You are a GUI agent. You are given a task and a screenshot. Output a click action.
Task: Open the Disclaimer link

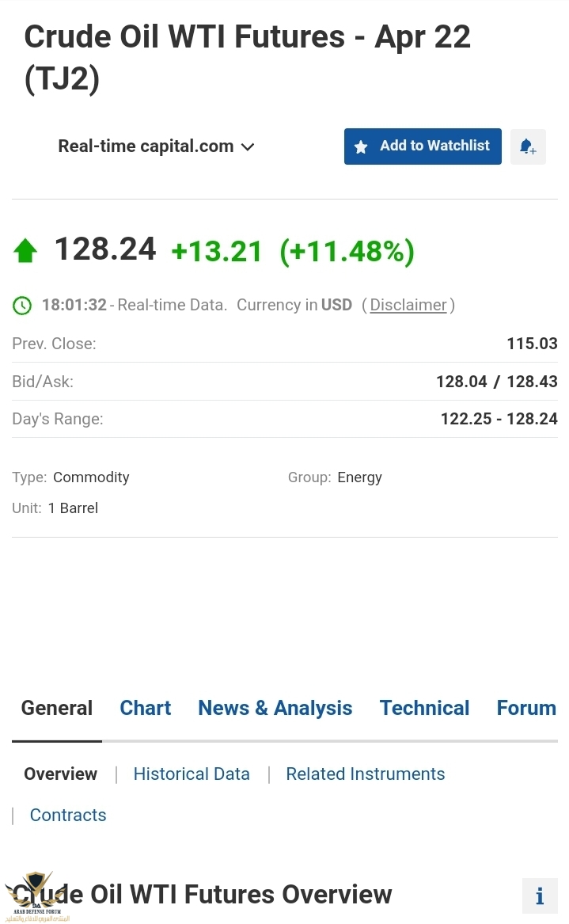coord(408,305)
